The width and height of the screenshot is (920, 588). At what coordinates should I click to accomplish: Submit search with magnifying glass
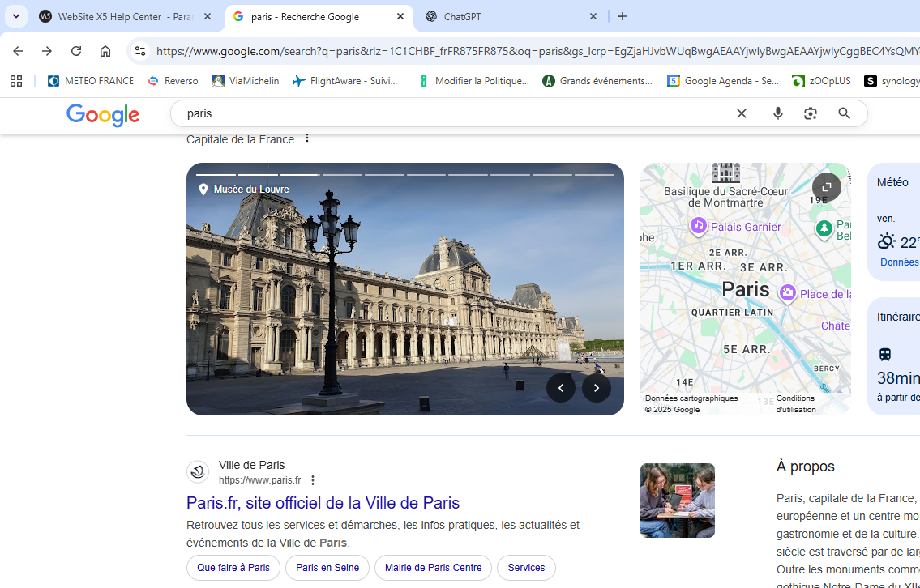(845, 113)
